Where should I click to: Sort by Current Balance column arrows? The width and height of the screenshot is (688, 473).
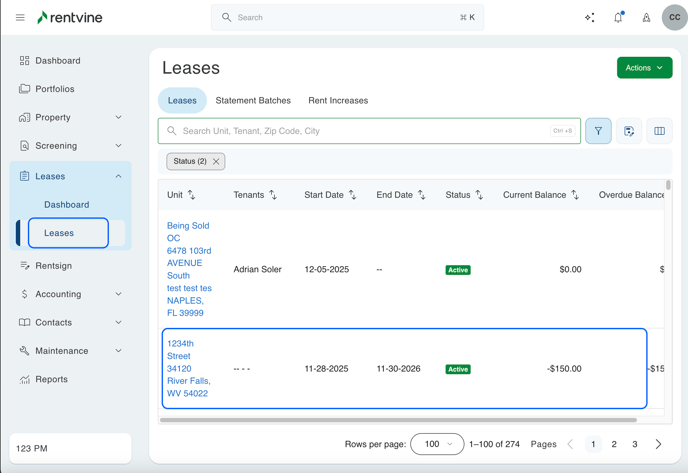pos(575,195)
